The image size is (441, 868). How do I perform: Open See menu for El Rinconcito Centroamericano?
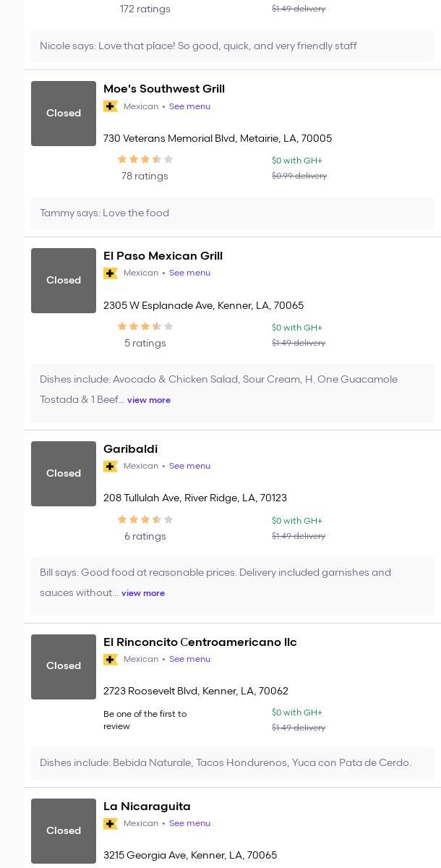(x=189, y=660)
